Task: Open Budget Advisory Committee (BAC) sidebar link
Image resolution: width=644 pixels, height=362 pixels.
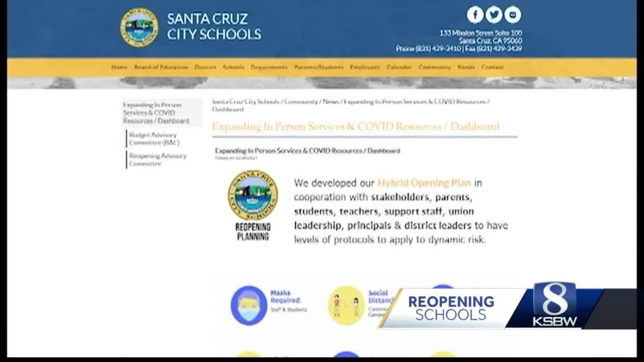Action: (154, 139)
